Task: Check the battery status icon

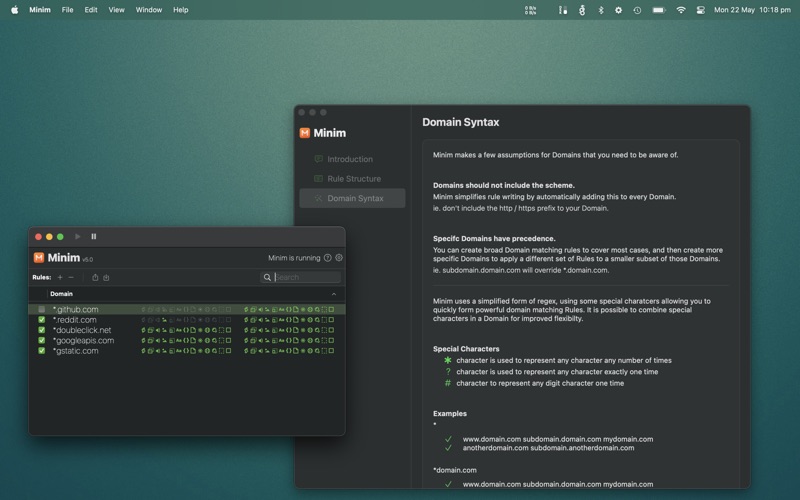Action: coord(659,10)
